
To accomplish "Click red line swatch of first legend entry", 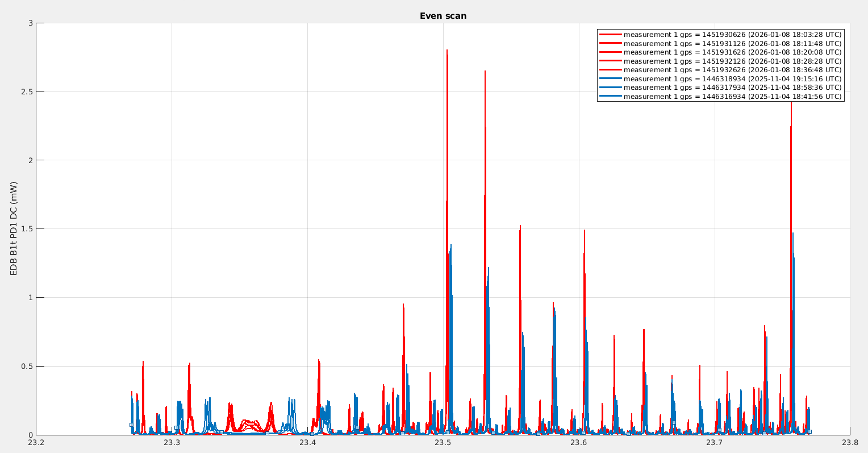I will [x=611, y=35].
